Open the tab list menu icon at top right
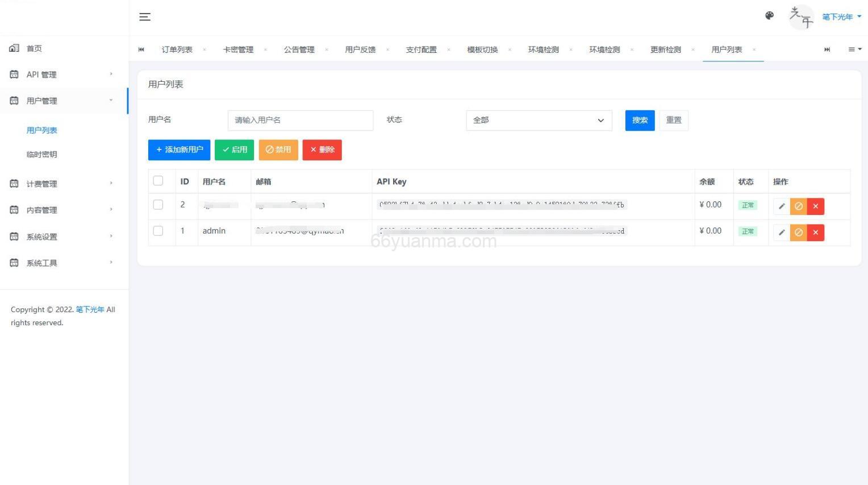This screenshot has height=485, width=868. point(854,49)
